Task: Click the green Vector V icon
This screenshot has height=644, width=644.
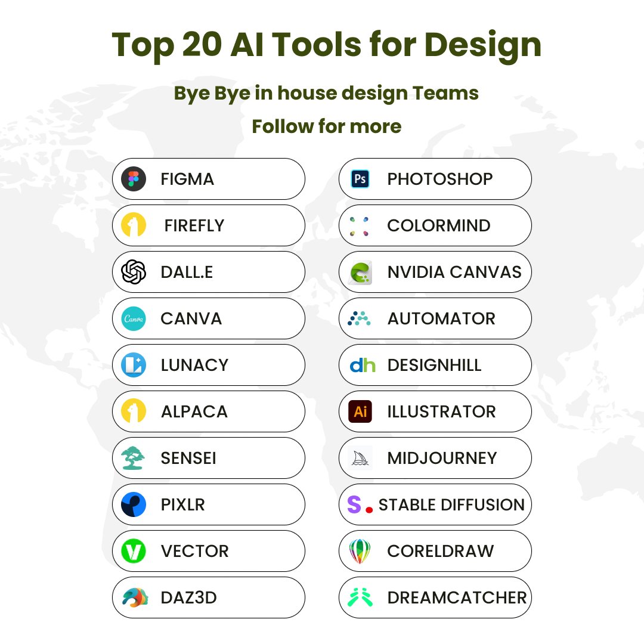Action: [x=134, y=551]
